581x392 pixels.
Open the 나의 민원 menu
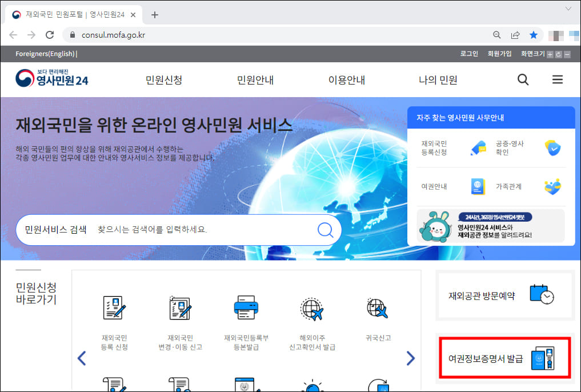coord(438,80)
